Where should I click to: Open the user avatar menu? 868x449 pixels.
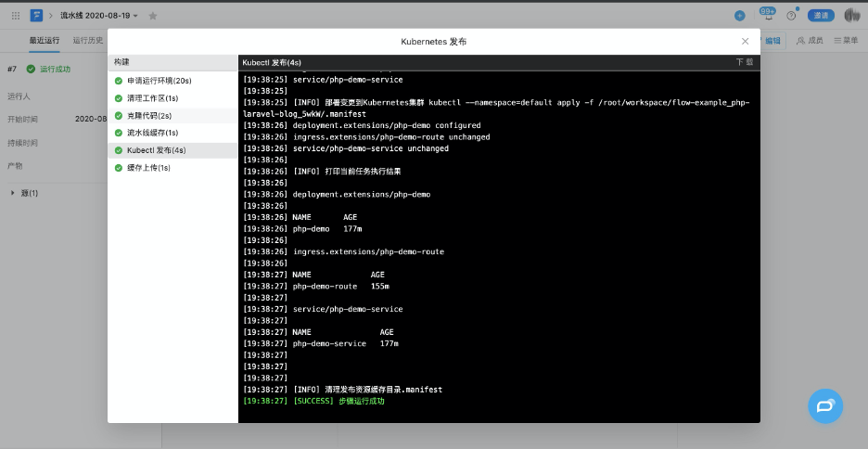tap(852, 16)
